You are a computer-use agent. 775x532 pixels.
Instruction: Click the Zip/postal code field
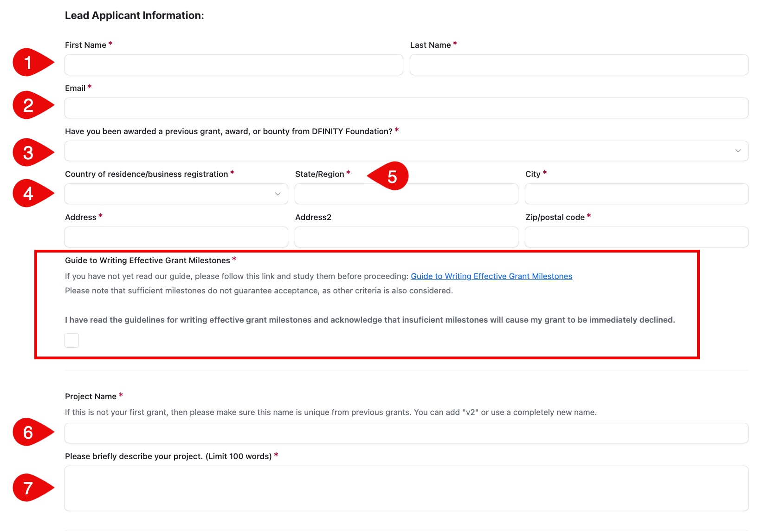(637, 237)
